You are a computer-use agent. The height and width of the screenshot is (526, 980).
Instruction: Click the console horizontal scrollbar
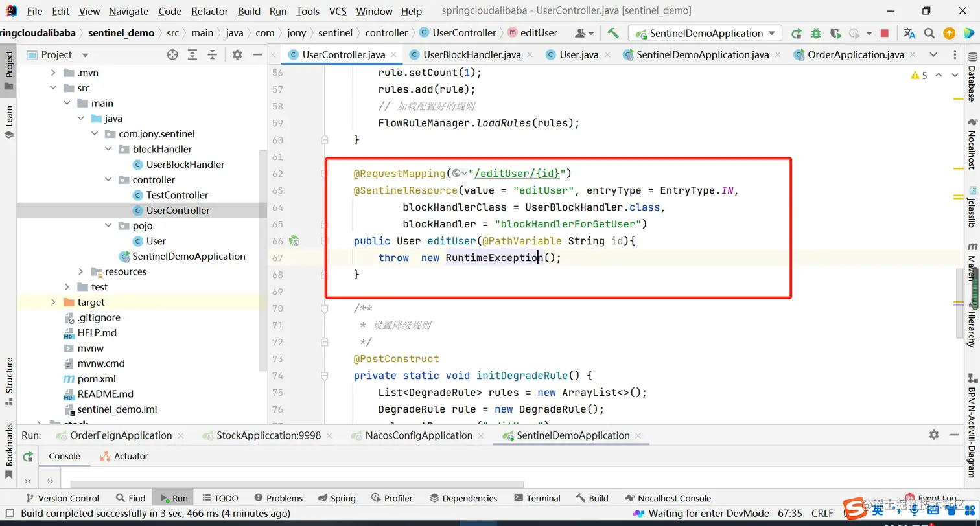click(x=297, y=484)
